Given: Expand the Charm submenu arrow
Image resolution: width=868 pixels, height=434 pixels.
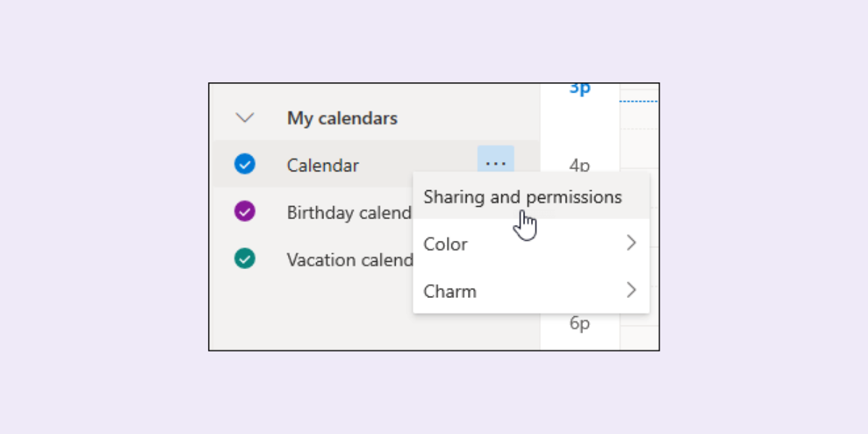Looking at the screenshot, I should (x=631, y=290).
